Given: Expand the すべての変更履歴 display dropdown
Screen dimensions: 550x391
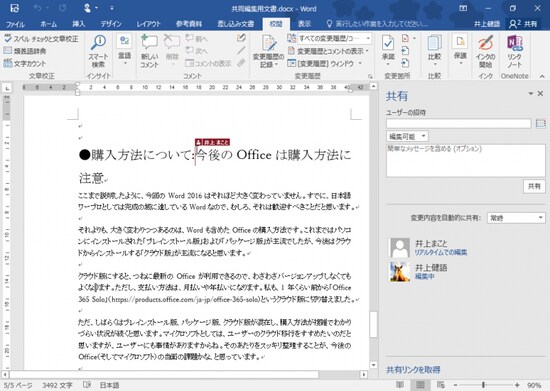Looking at the screenshot, I should click(334, 38).
